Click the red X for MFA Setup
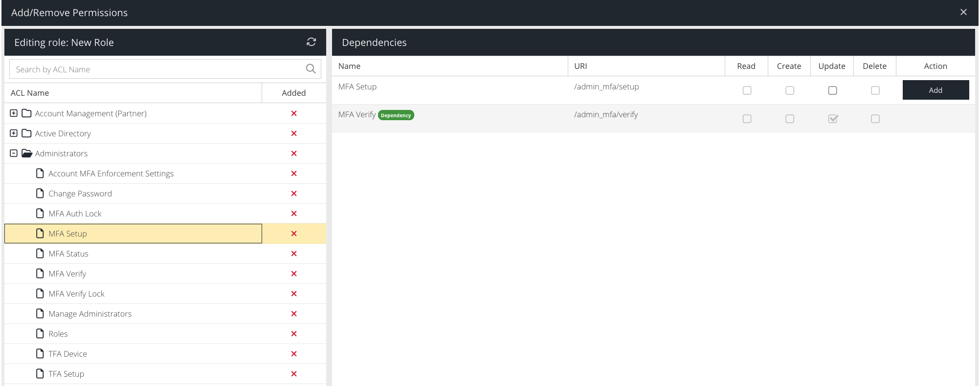This screenshot has height=386, width=980. pyautogui.click(x=294, y=234)
